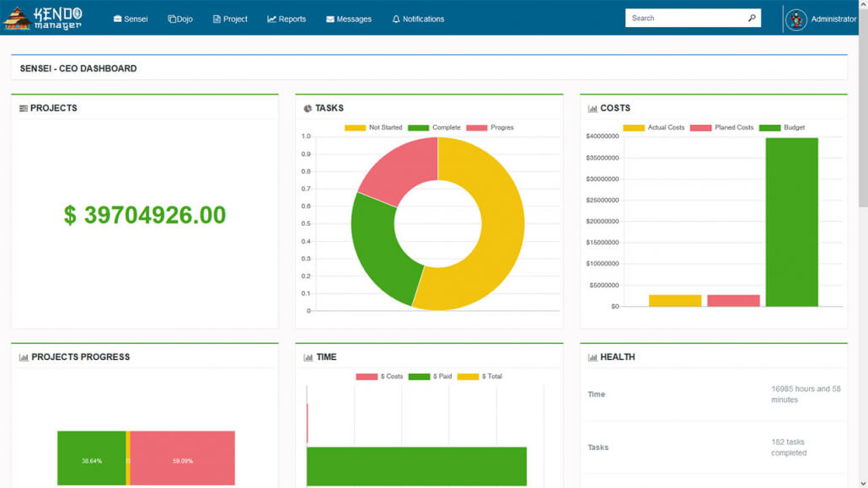Click the magnifier icon in the search box
This screenshot has width=868, height=488.
click(752, 18)
